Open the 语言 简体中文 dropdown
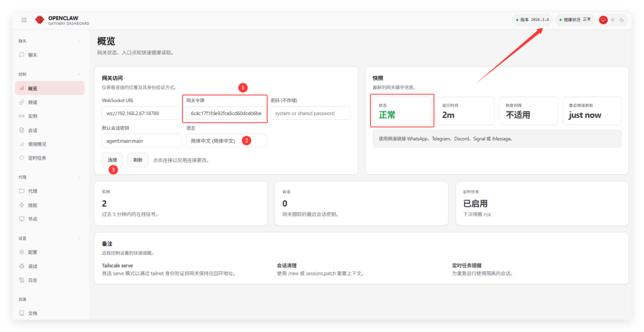Viewport: 644px width, 332px height. [226, 141]
